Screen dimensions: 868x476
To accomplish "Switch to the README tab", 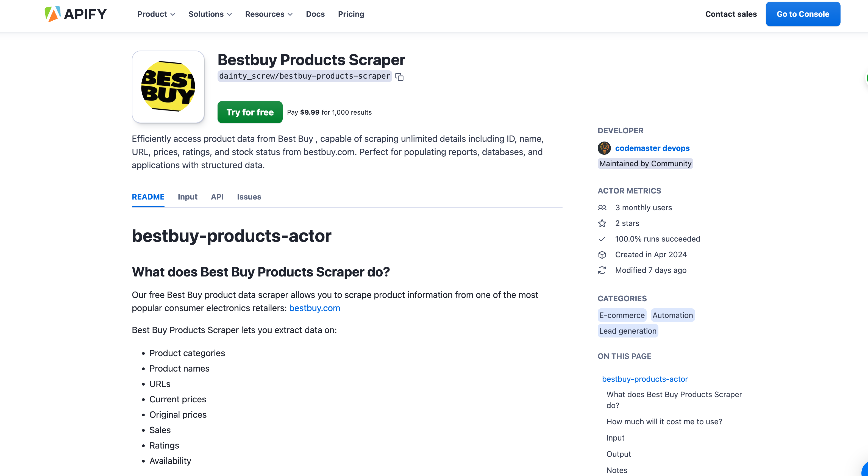I will click(x=148, y=197).
